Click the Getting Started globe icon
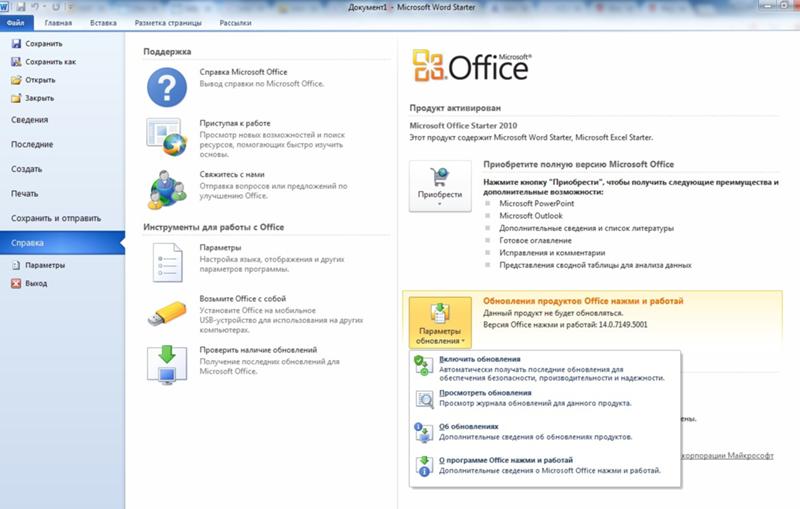The image size is (800, 509). (167, 137)
